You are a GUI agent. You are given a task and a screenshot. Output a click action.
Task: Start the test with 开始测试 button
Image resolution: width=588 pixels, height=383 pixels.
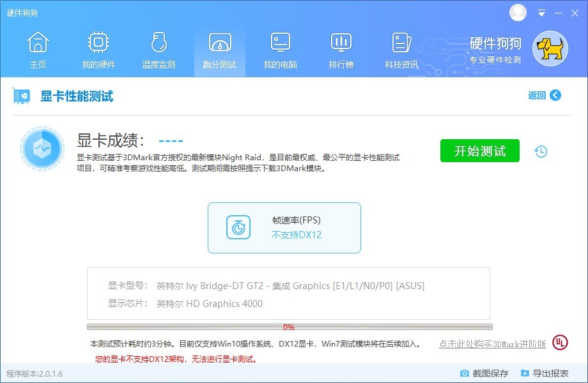coord(479,151)
